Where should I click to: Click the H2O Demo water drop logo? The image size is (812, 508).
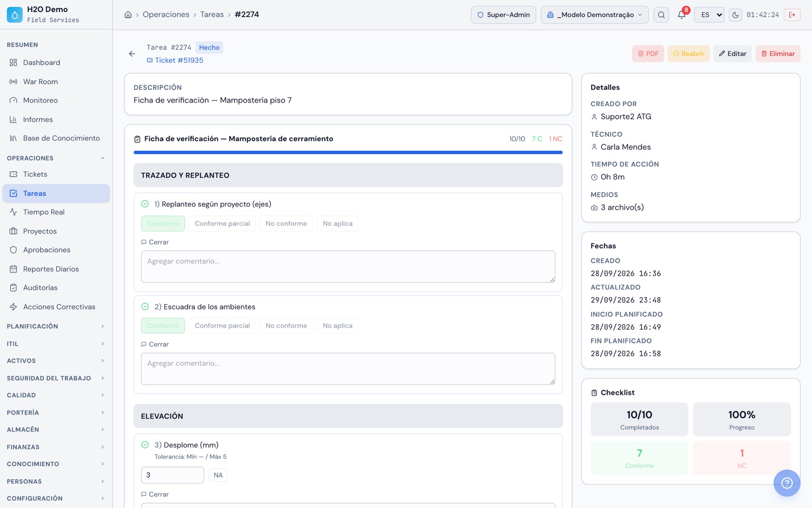pos(15,15)
